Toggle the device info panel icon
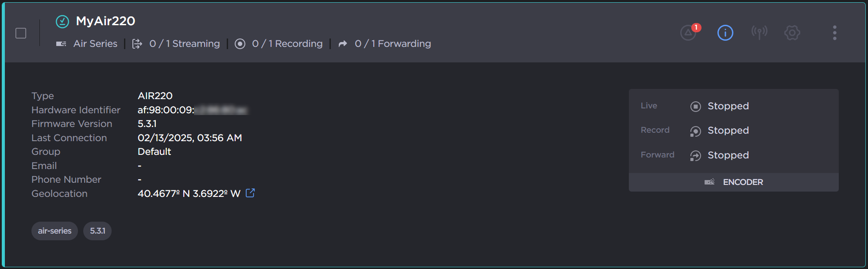 pyautogui.click(x=725, y=33)
